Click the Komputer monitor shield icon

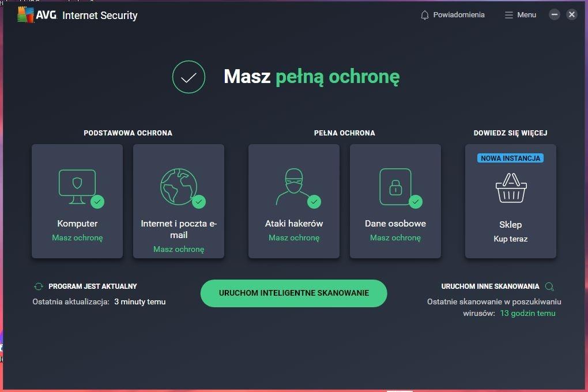pyautogui.click(x=77, y=187)
